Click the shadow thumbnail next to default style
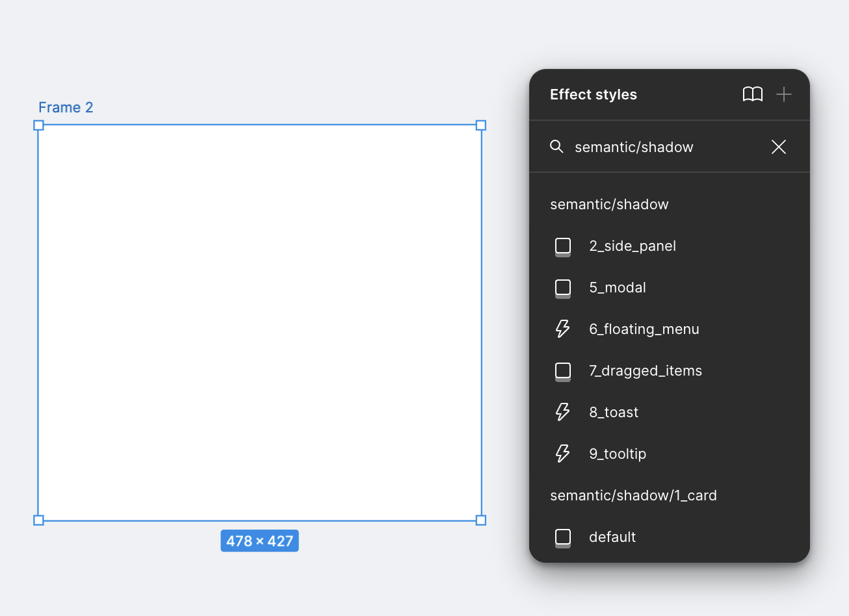Screen dimensions: 849x616 [562, 537]
